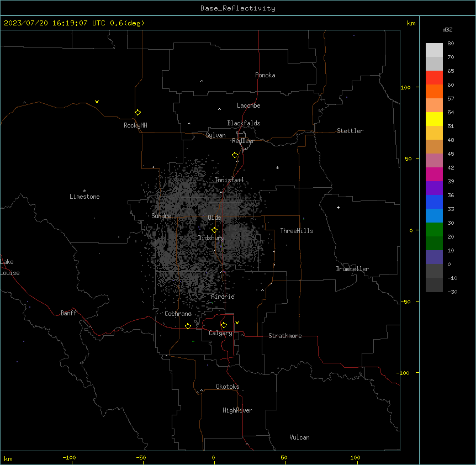
Task: Click the Calgary city label
Action: [220, 333]
